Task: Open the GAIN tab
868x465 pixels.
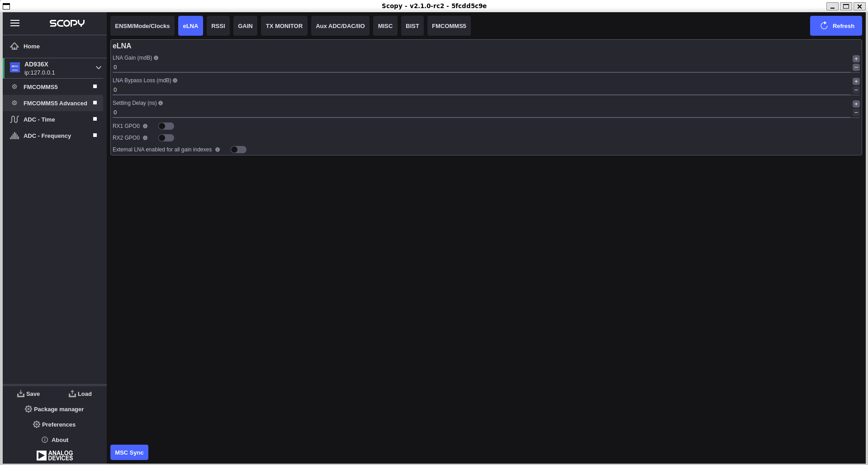Action: pos(245,26)
